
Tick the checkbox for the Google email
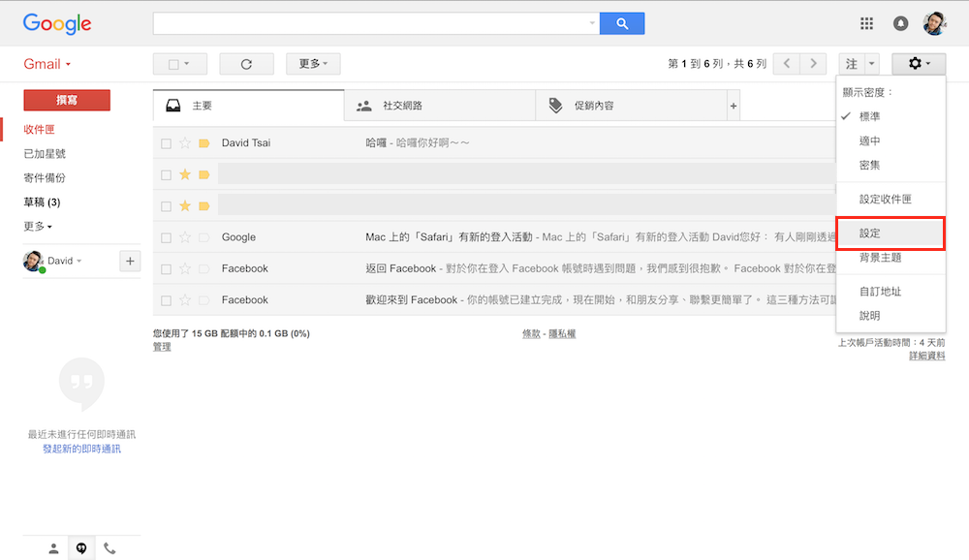point(166,237)
